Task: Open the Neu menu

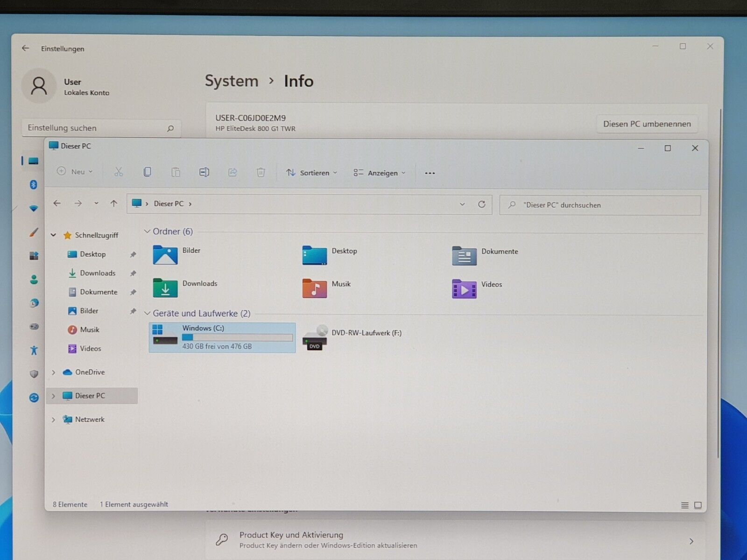Action: 75,172
